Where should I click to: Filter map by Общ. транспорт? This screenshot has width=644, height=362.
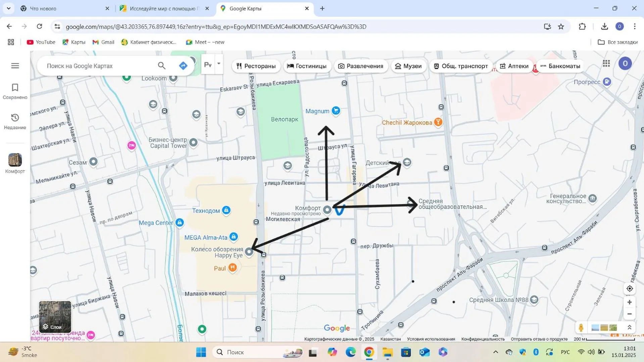click(461, 66)
